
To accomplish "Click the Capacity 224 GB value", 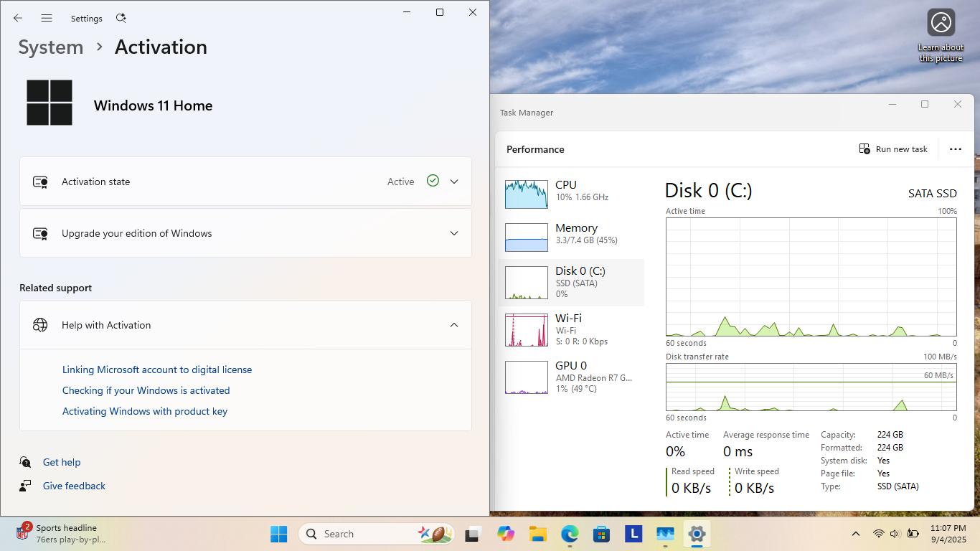I will (x=890, y=435).
